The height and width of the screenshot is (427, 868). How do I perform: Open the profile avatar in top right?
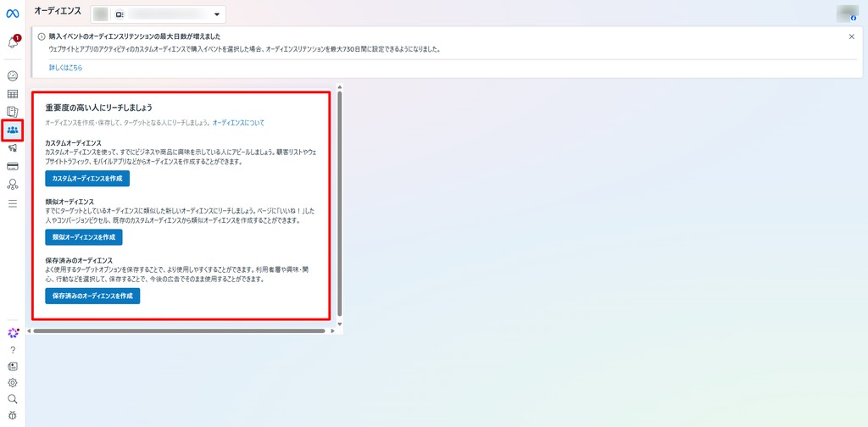846,14
